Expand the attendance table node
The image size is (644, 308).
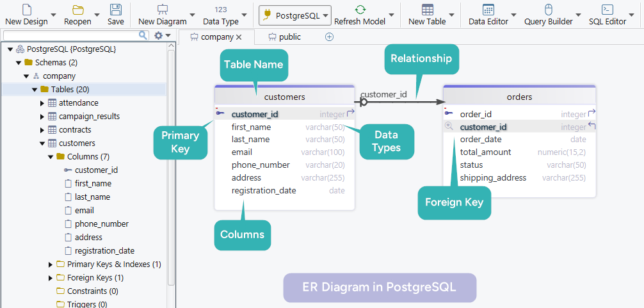(42, 103)
